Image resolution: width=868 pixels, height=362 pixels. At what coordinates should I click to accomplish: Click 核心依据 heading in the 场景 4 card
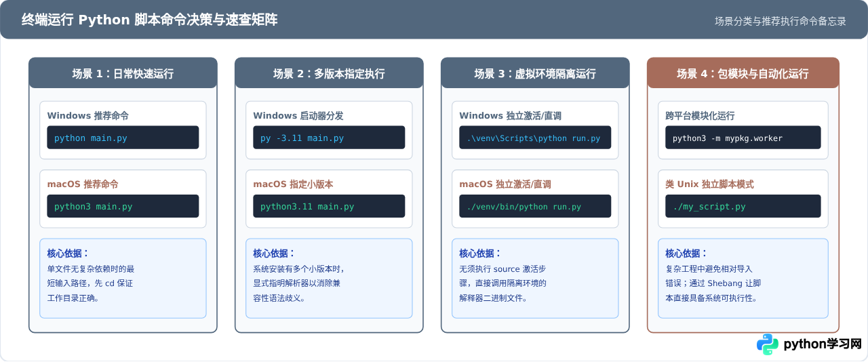pos(686,253)
